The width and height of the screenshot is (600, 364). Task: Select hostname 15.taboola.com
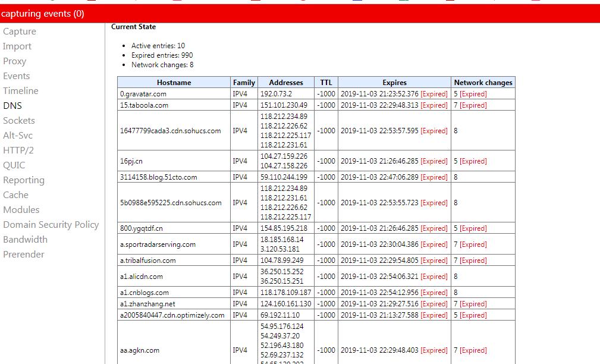coord(144,105)
